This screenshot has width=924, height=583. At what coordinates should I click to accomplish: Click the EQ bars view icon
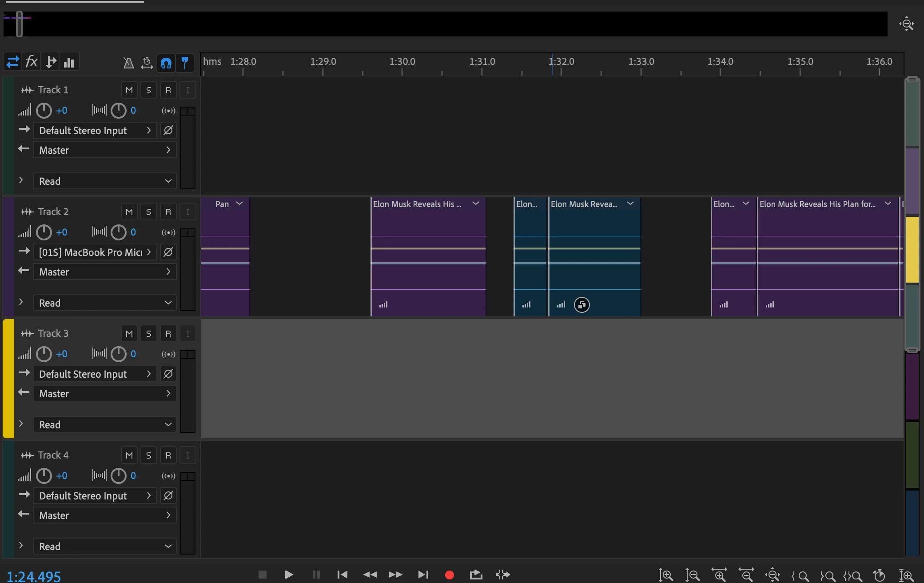pyautogui.click(x=69, y=62)
